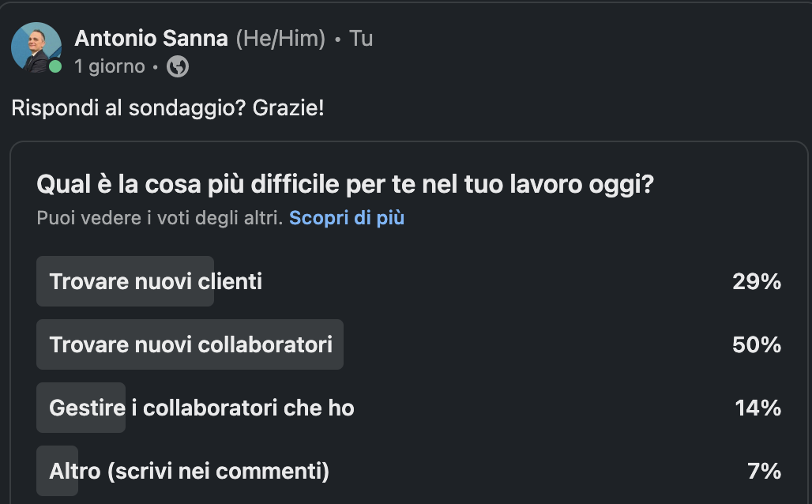The image size is (812, 504).
Task: Click the Puoi vedere i voti text
Action: tap(160, 217)
